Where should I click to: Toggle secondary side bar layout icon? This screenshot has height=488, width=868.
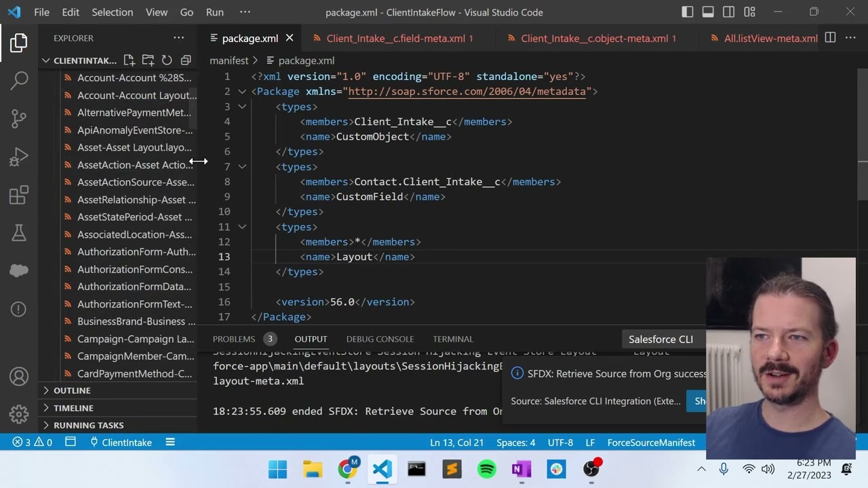pyautogui.click(x=728, y=12)
